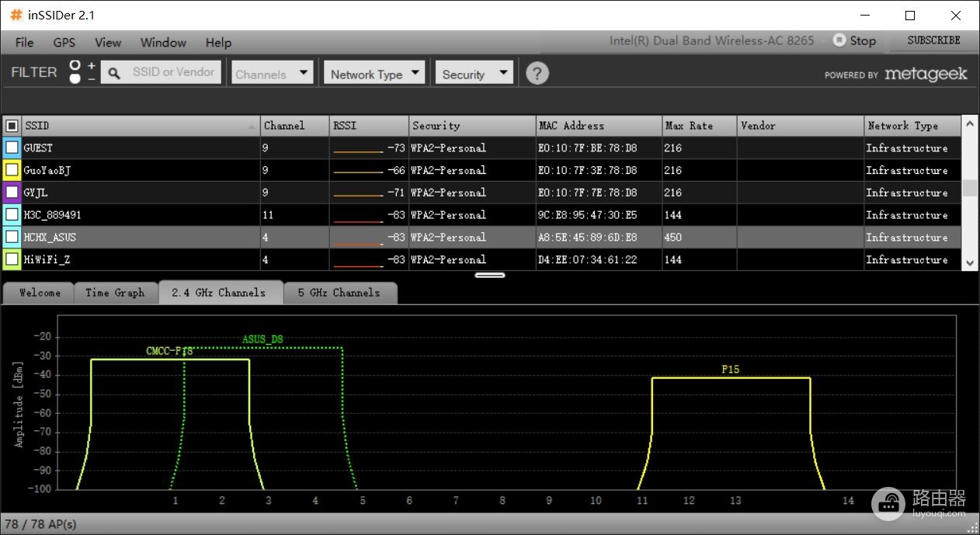The width and height of the screenshot is (980, 535).
Task: Toggle the select-all checkbox in SSID header
Action: 12,125
